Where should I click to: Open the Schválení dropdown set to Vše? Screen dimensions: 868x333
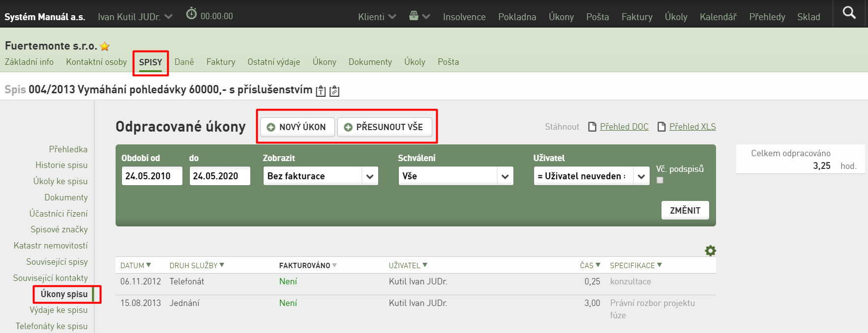coord(456,176)
